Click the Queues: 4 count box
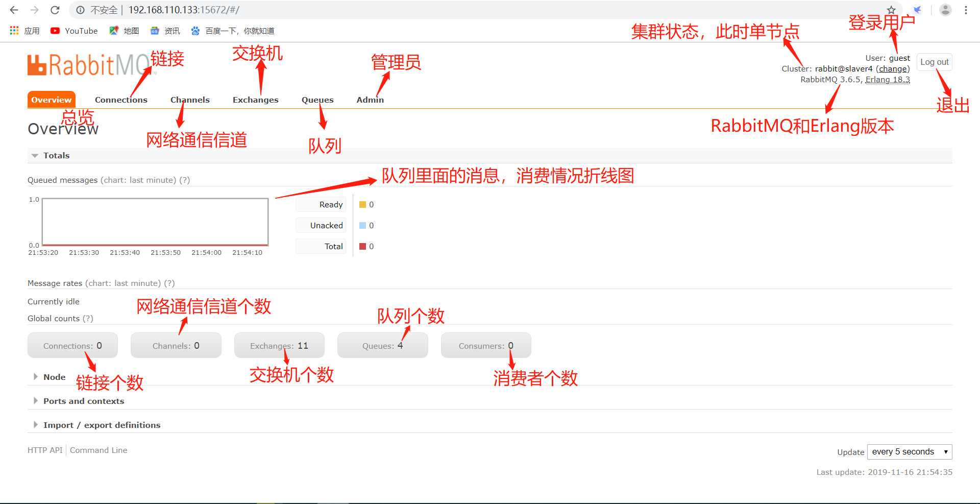The width and height of the screenshot is (980, 504). tap(382, 345)
